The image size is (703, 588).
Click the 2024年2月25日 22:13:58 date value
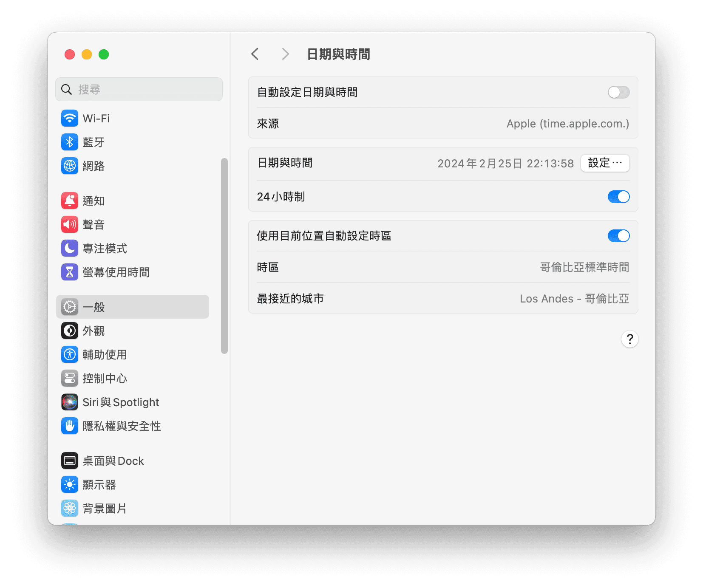(505, 163)
